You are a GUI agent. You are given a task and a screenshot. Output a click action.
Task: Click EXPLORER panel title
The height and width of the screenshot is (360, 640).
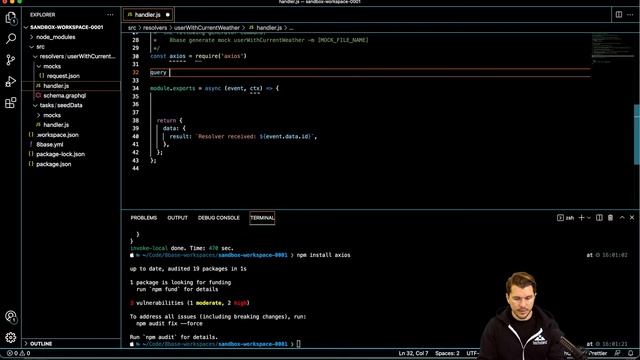pos(42,15)
